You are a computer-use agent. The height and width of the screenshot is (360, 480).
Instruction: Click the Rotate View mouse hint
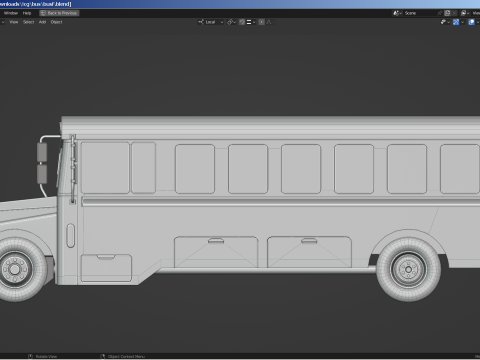[43, 356]
